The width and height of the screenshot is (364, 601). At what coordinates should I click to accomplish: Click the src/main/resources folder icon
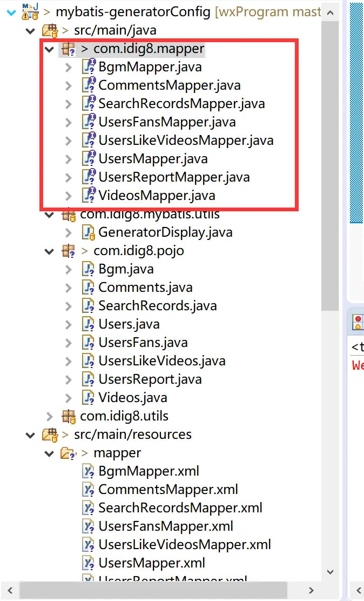50,435
